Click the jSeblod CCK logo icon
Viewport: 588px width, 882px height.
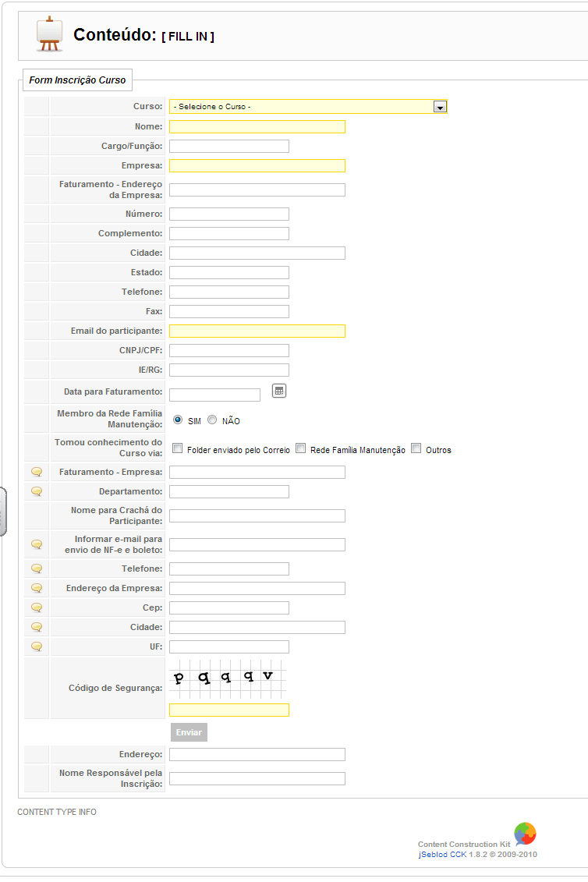[x=525, y=834]
